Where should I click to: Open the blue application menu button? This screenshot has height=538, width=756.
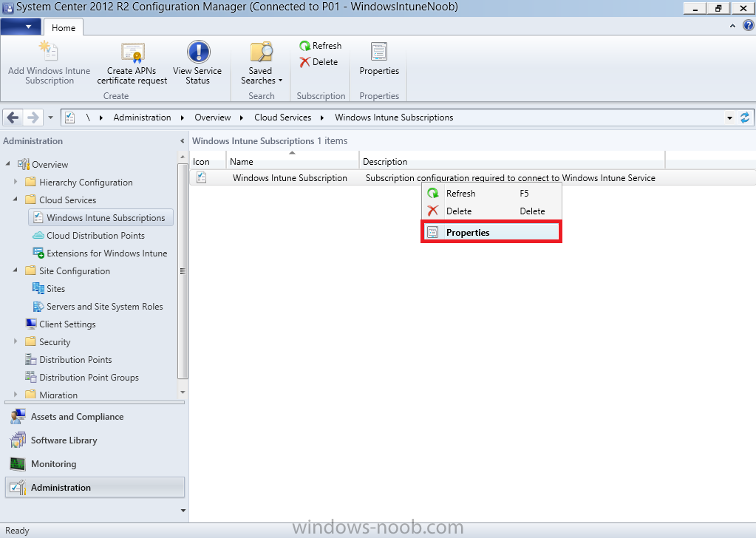[x=21, y=27]
